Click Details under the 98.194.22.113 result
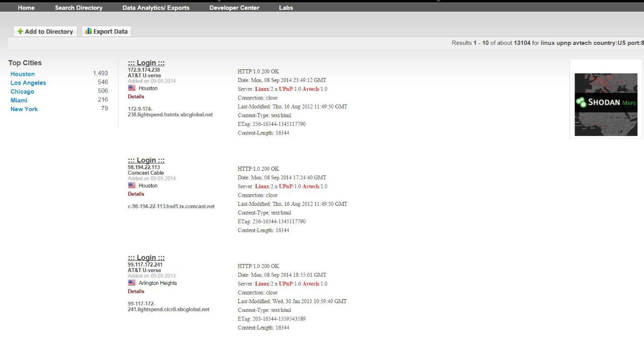The height and width of the screenshot is (345, 644). coord(136,194)
